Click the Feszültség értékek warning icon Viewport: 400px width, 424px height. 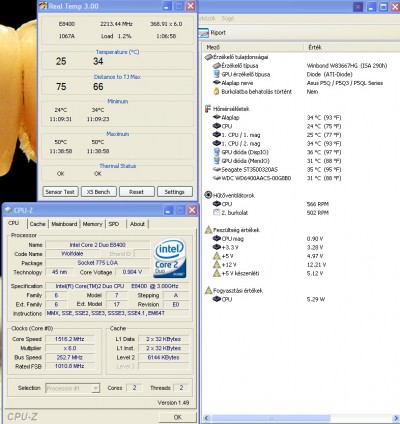(208, 230)
